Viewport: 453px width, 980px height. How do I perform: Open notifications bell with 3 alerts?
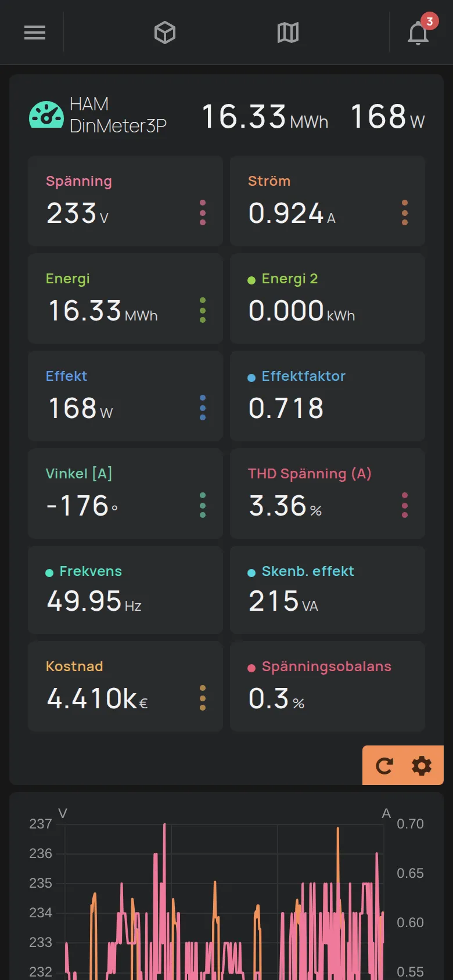tap(419, 31)
